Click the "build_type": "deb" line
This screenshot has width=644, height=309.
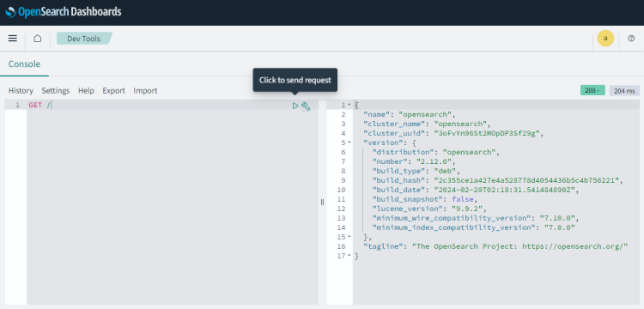click(416, 171)
